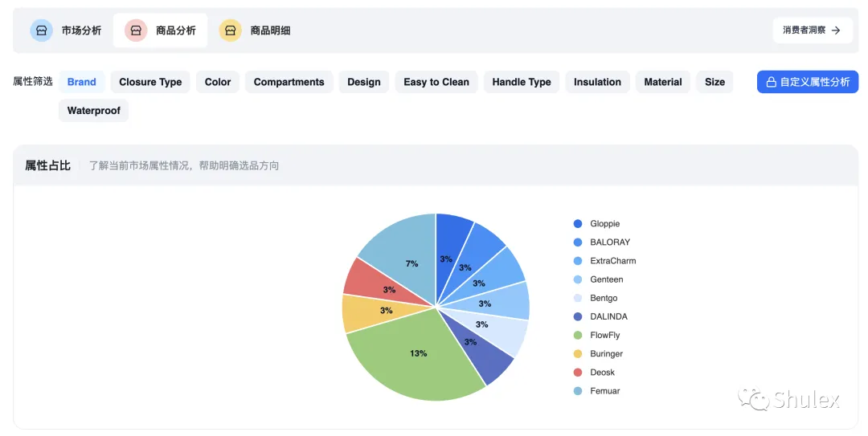Click the DALINDA legend color dot
The width and height of the screenshot is (868, 436).
click(578, 316)
